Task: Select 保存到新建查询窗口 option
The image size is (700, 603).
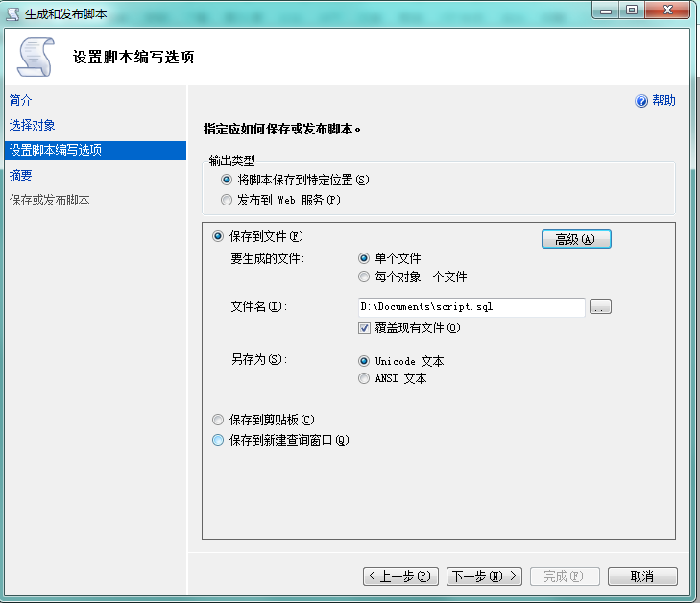Action: pos(218,440)
